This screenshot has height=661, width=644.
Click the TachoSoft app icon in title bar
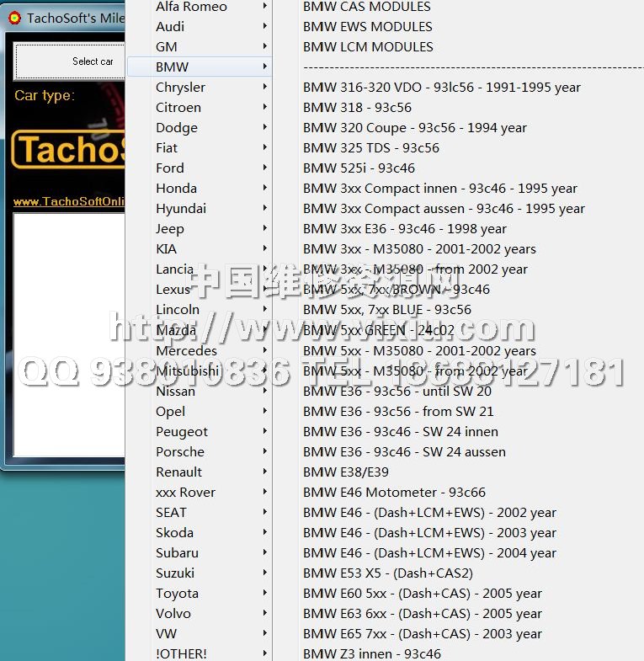click(x=14, y=18)
